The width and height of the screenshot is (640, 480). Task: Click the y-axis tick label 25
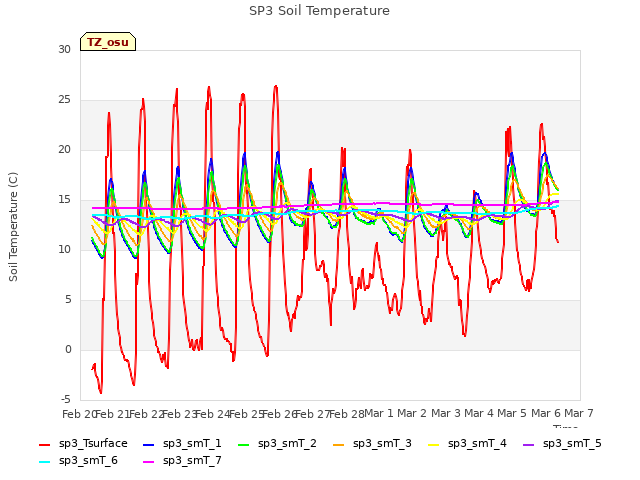click(64, 100)
